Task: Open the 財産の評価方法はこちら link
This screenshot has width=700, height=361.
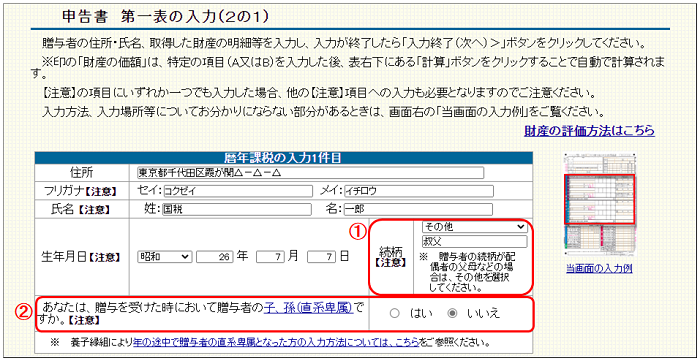Action: [589, 131]
